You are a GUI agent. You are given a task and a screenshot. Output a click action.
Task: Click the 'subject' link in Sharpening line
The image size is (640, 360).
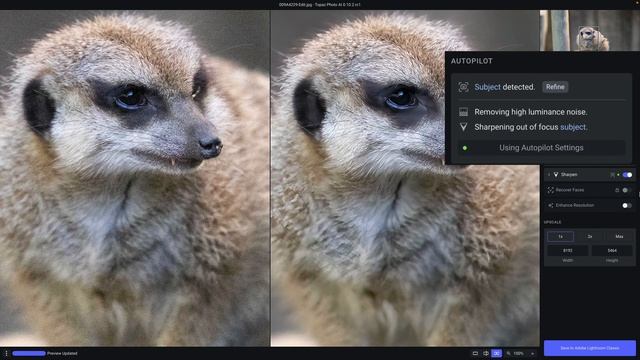573,127
